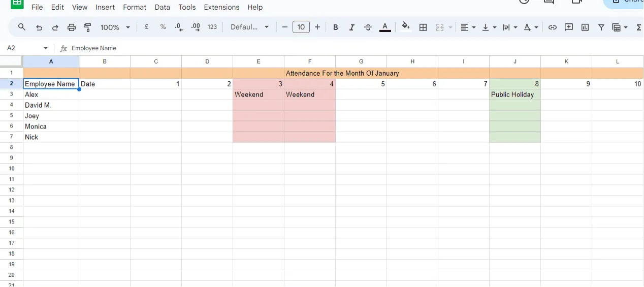Open the Insert menu

point(105,7)
